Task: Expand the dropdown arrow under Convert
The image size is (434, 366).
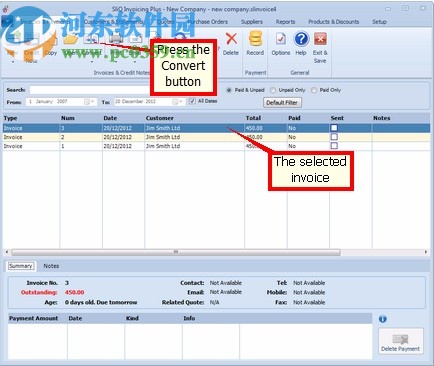Action: [x=92, y=62]
